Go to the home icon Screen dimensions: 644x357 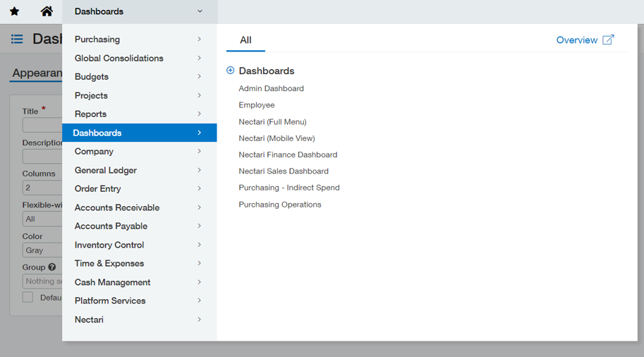pyautogui.click(x=47, y=11)
